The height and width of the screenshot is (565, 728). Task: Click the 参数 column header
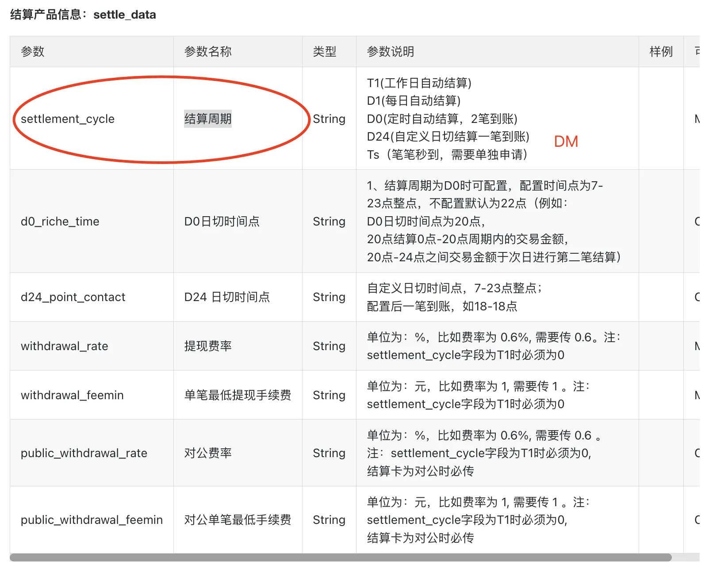click(x=33, y=52)
